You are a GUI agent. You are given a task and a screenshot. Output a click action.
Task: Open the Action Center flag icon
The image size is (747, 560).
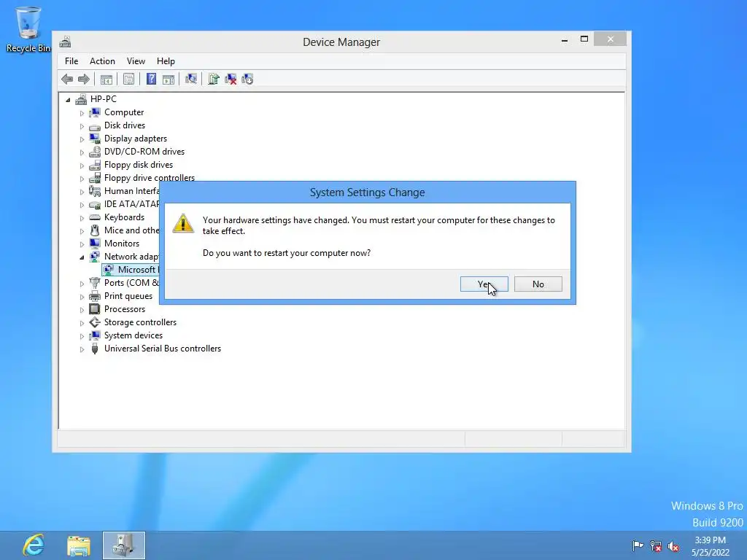638,545
